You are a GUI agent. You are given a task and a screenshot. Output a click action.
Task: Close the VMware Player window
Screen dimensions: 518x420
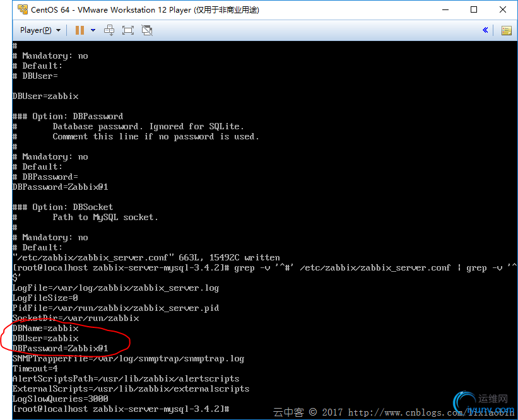click(x=503, y=9)
